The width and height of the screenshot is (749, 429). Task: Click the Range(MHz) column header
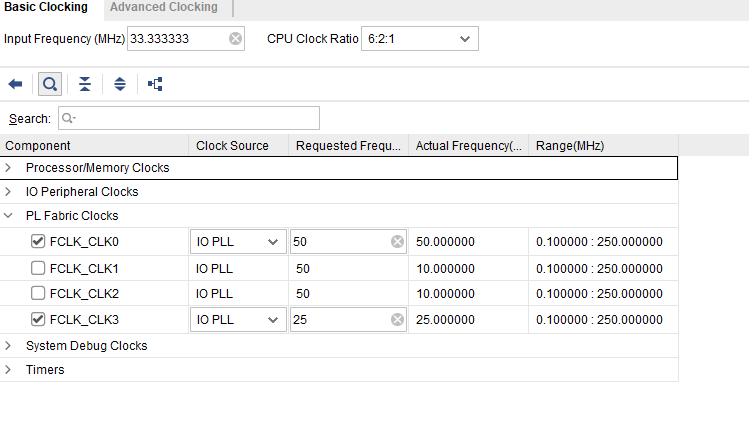click(x=603, y=146)
